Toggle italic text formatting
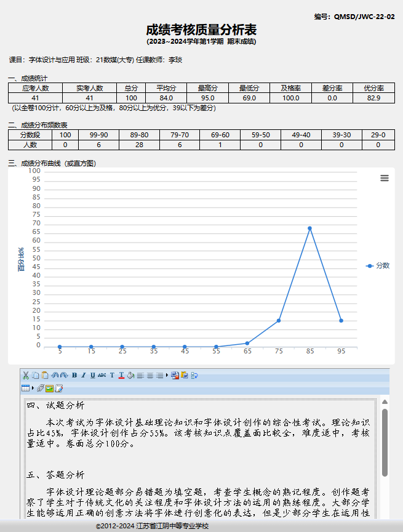 tap(84, 375)
